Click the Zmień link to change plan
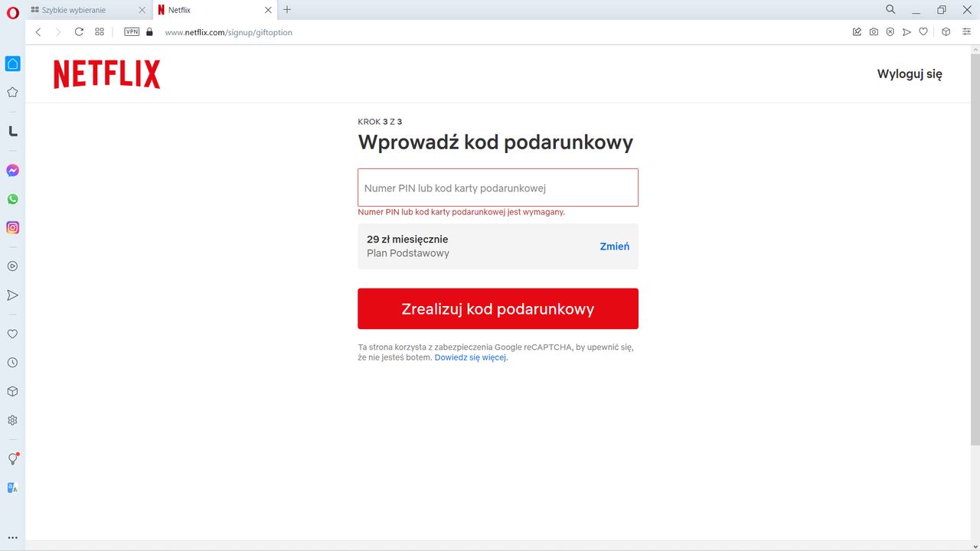980x551 pixels. point(614,246)
